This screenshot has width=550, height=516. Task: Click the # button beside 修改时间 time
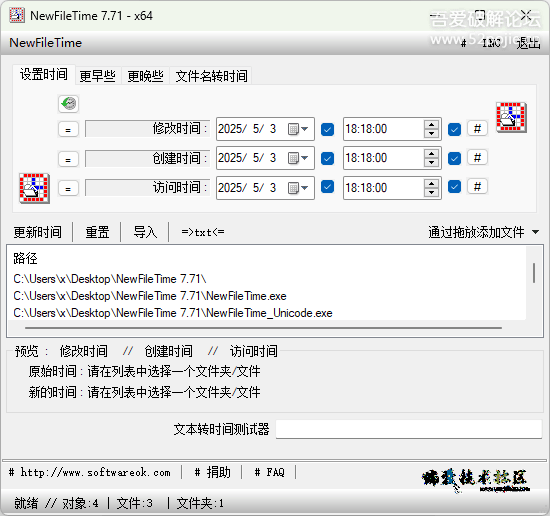tap(477, 129)
